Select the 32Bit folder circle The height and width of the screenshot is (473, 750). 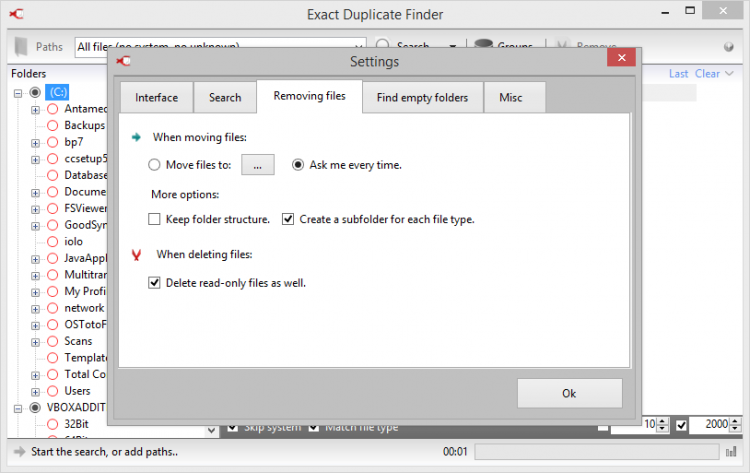[x=53, y=424]
